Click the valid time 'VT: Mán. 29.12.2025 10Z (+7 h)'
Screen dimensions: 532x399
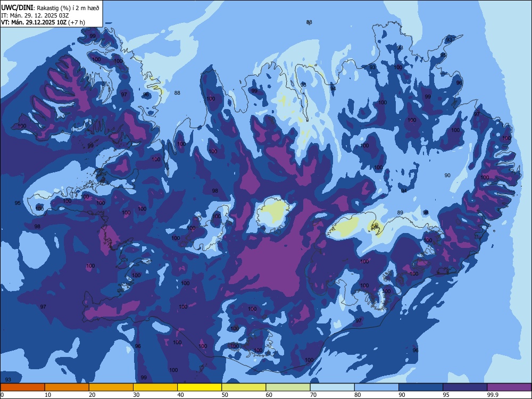[43, 22]
